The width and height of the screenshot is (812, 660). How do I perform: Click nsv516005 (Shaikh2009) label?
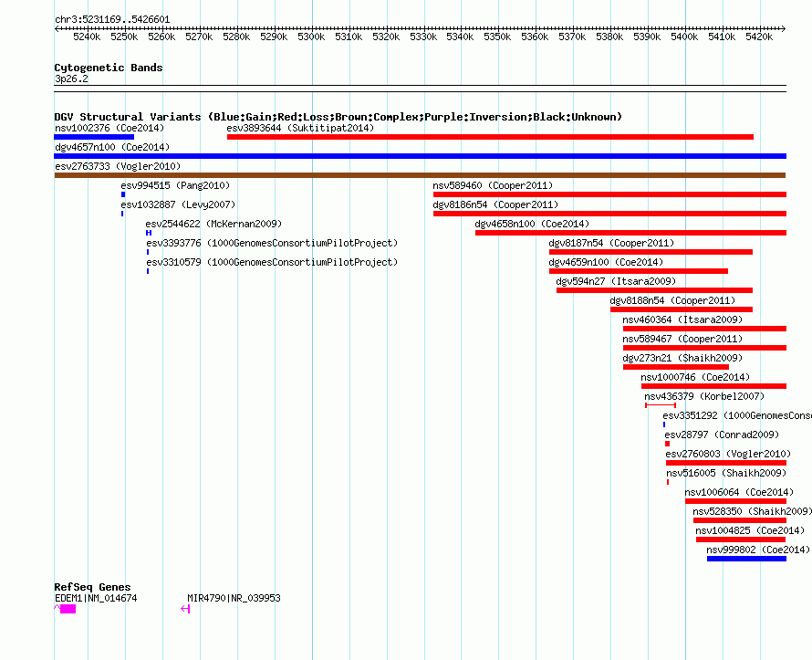pyautogui.click(x=726, y=473)
